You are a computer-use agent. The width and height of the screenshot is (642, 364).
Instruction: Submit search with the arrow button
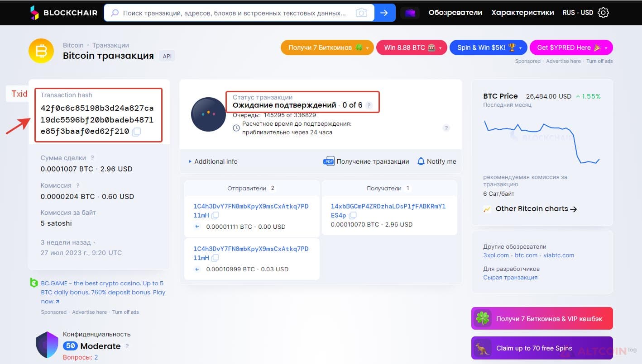[x=385, y=13]
